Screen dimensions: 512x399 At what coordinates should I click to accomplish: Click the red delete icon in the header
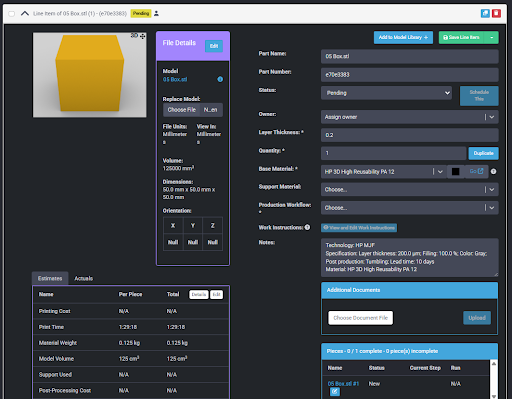click(496, 13)
